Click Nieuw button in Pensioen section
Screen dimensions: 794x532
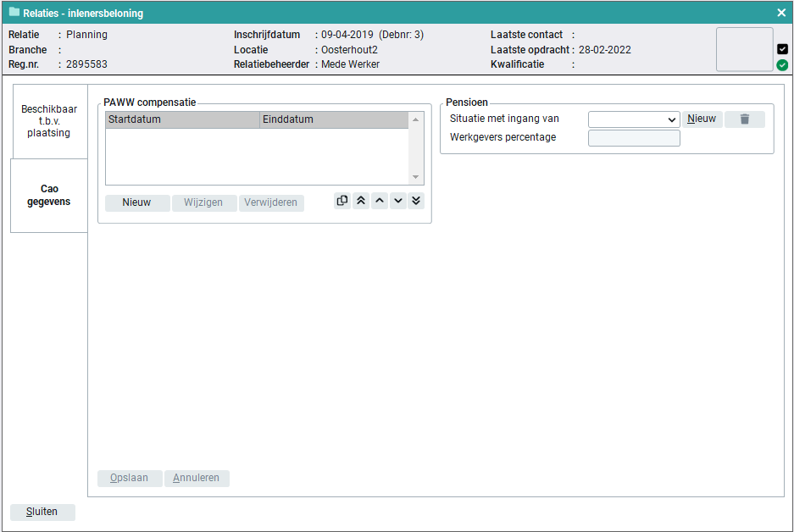point(702,119)
